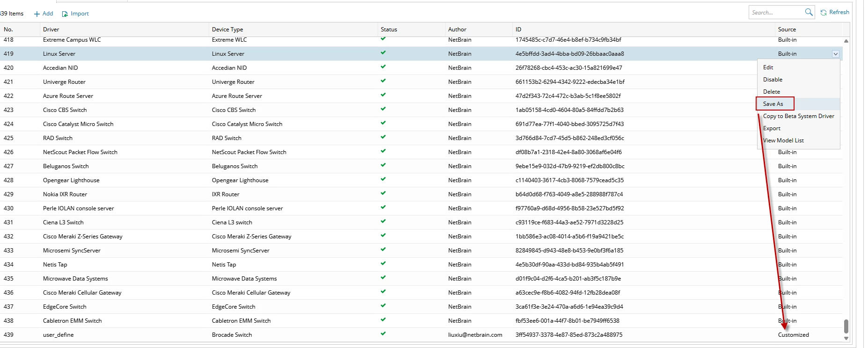Click the circular Refresh arrows icon

coord(824,13)
